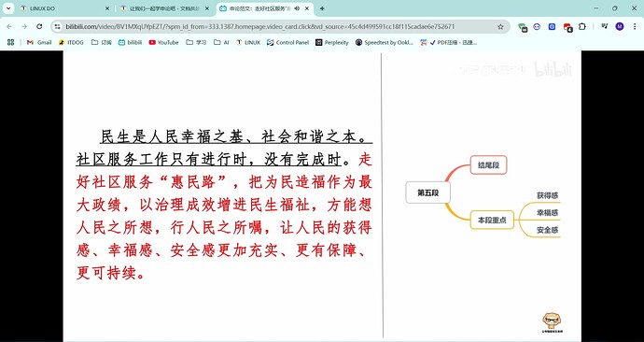Switch to the 让我们一起学申论吧 tab
The image size is (644, 342).
click(164, 8)
